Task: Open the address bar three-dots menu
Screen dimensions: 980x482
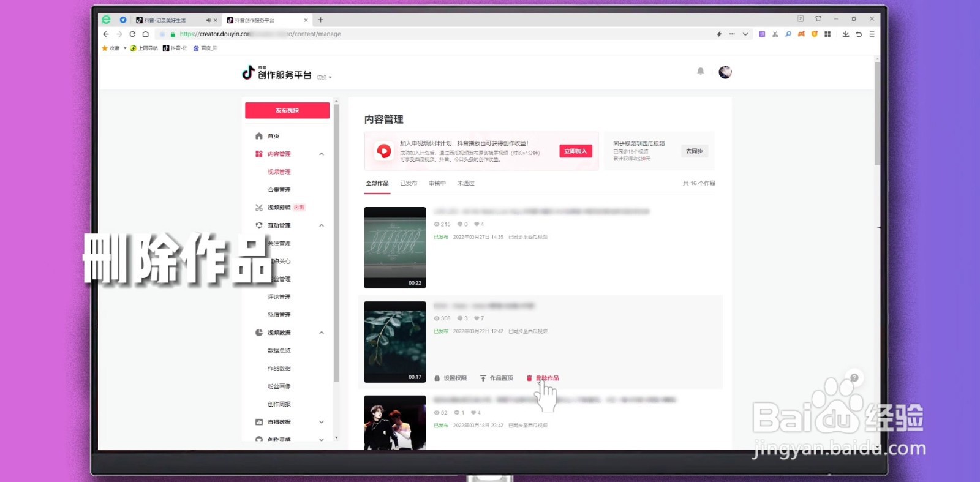Action: point(732,34)
